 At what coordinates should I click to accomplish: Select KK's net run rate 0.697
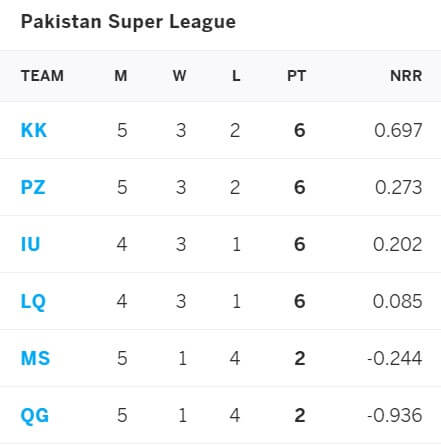pos(398,130)
